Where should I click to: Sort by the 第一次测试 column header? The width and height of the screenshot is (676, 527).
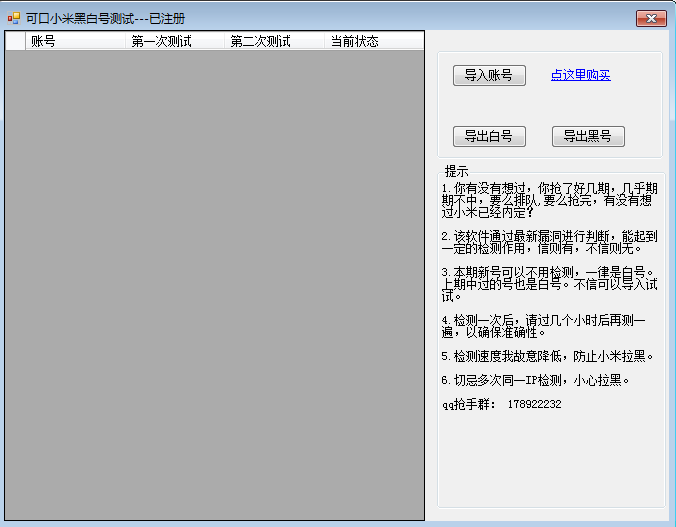[x=175, y=41]
